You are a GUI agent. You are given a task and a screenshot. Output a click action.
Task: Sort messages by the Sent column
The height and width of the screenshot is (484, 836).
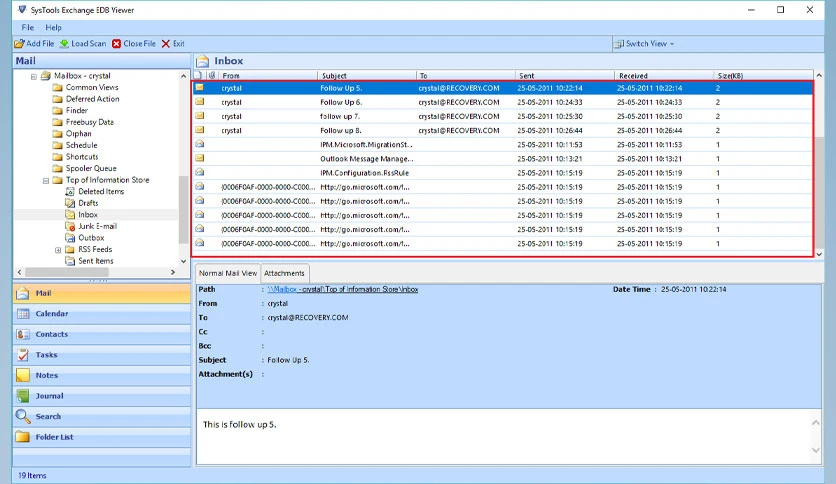coord(565,76)
